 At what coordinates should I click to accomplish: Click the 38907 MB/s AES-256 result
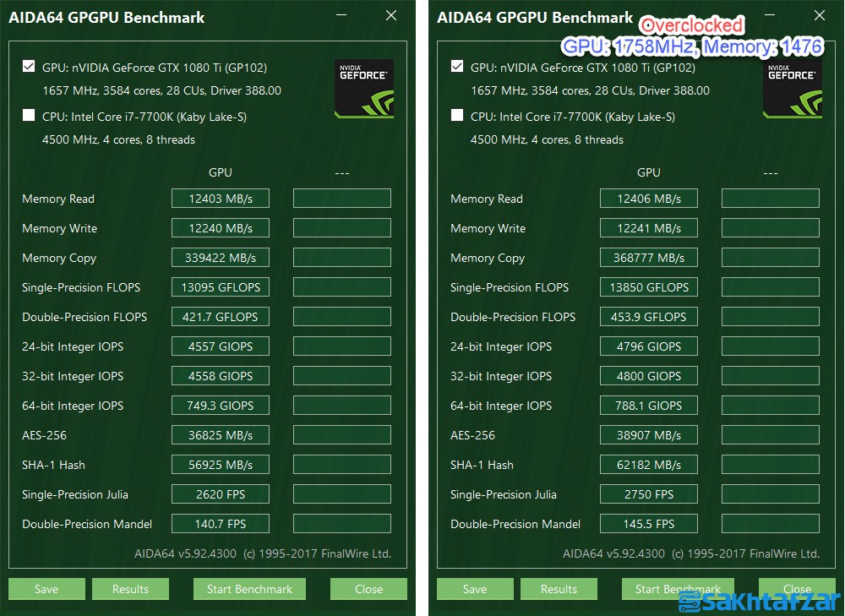649,435
